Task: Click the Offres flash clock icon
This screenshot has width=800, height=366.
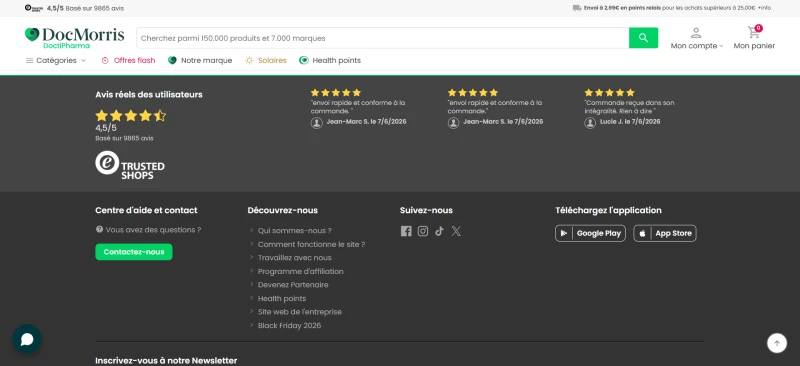Action: (x=105, y=60)
